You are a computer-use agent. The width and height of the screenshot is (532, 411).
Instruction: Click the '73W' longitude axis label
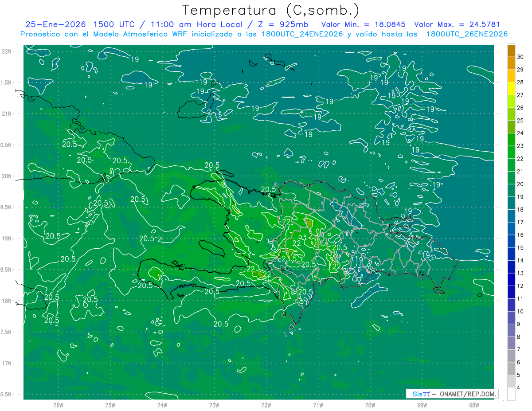pos(214,405)
